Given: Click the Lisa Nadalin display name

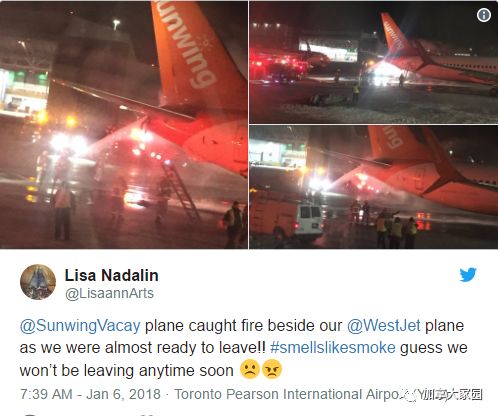Looking at the screenshot, I should 112,275.
